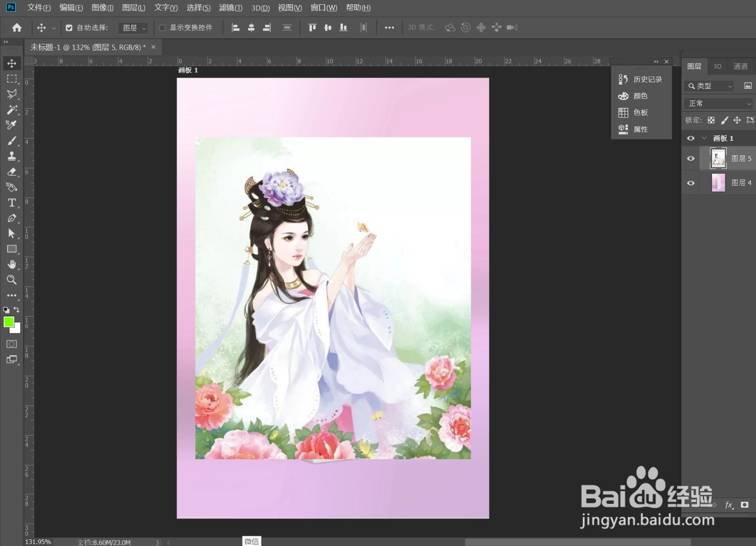756x546 pixels.
Task: Align right edges
Action: pyautogui.click(x=267, y=27)
